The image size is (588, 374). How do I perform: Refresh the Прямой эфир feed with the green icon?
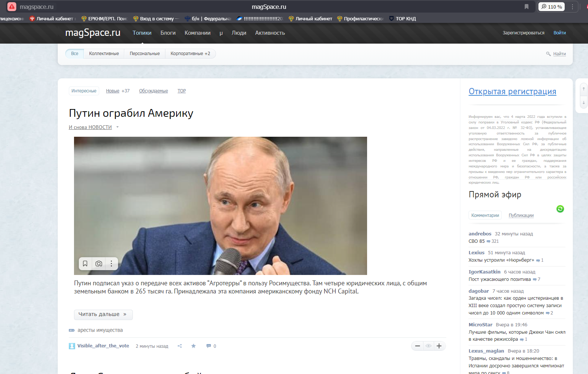pos(560,209)
